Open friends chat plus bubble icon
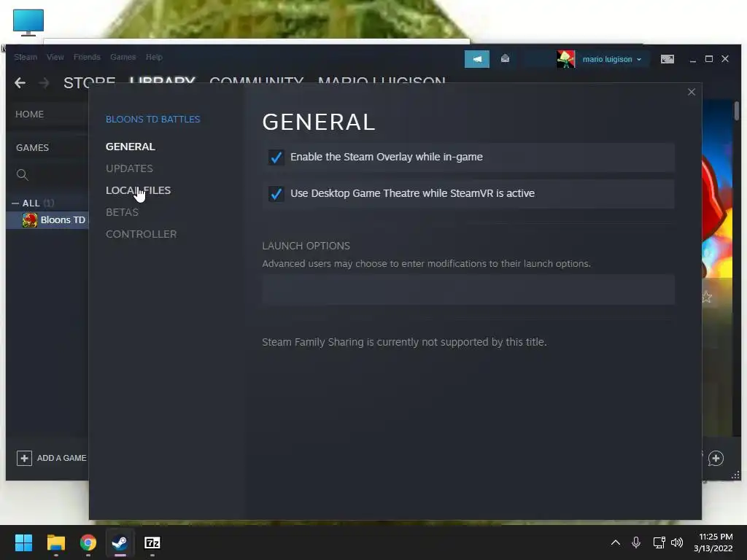 (x=716, y=458)
